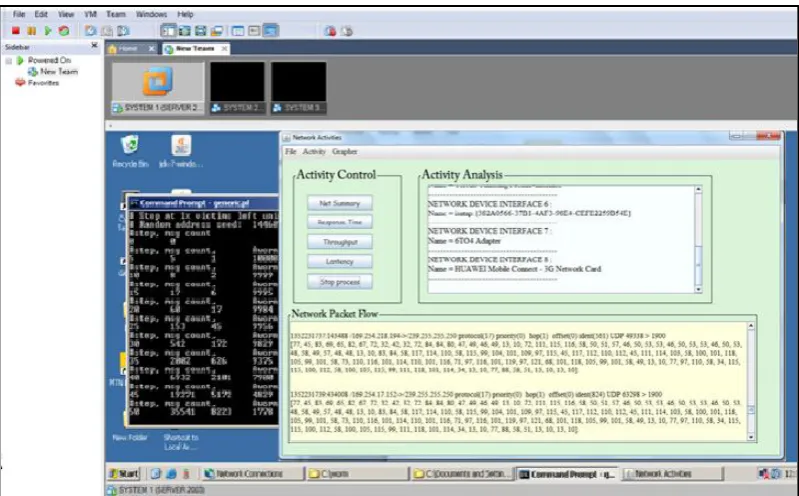Click the Latency button

point(339,262)
